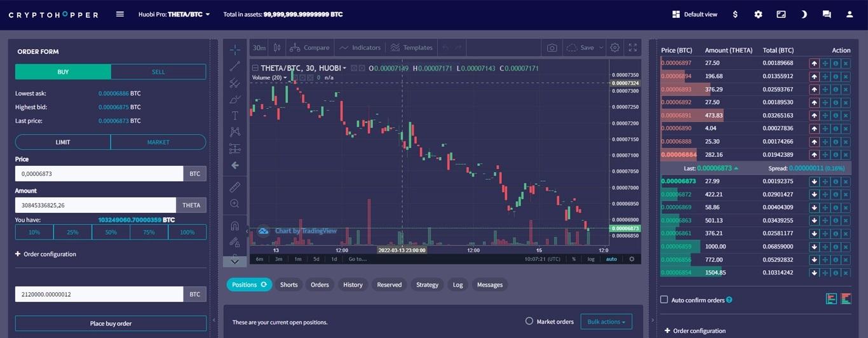Enable Auto confirm orders checkbox
The image size is (868, 338).
pyautogui.click(x=664, y=300)
